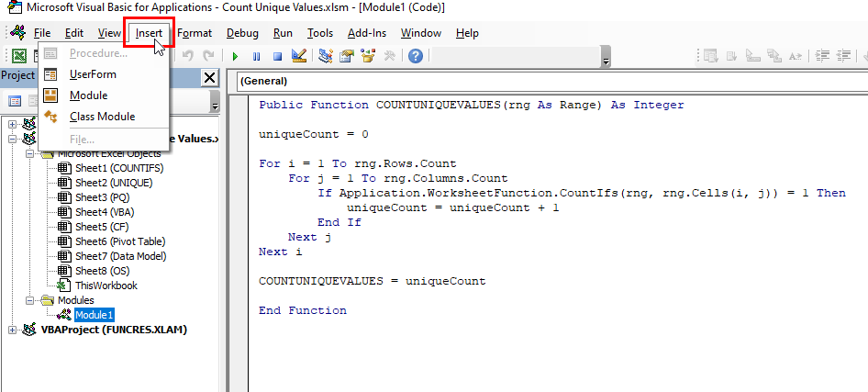Select Sheet5 (CF) in project tree
Screen dimensions: 868x392
tap(102, 227)
